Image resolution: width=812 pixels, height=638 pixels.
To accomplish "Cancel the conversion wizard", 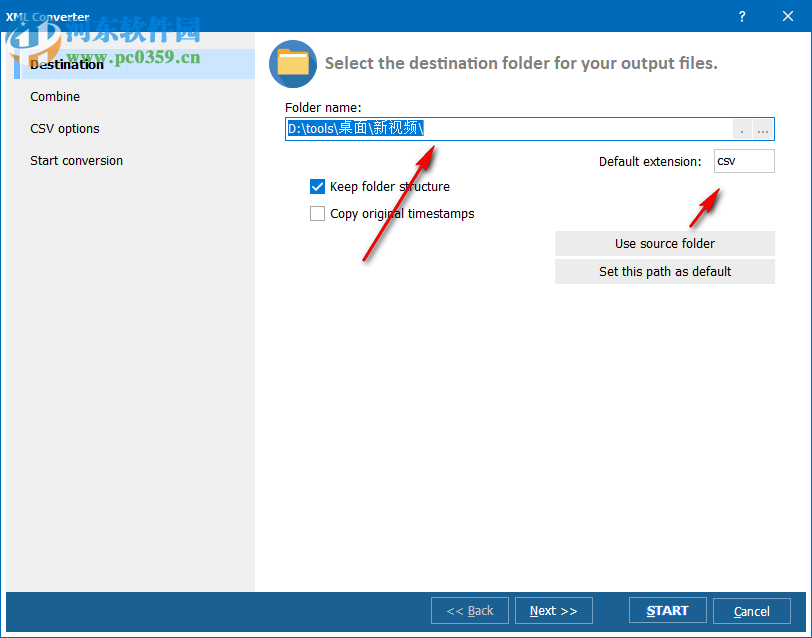I will 751,610.
